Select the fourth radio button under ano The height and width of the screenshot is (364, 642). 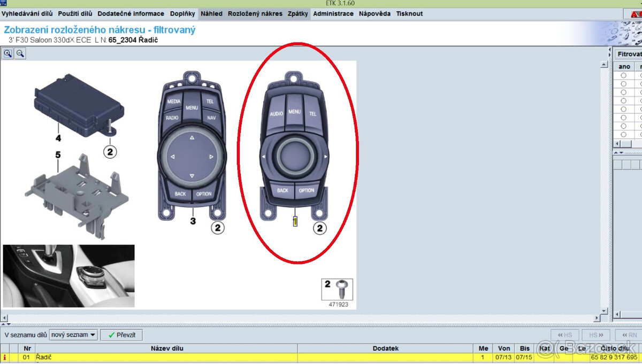tap(623, 100)
